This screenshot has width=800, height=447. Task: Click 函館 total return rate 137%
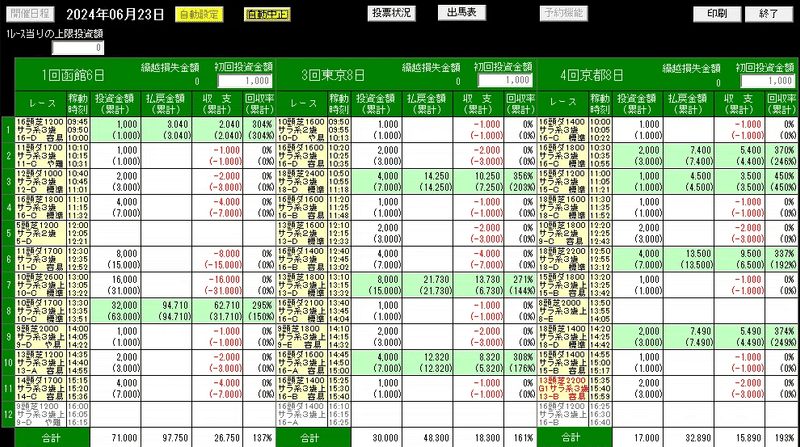pos(259,438)
